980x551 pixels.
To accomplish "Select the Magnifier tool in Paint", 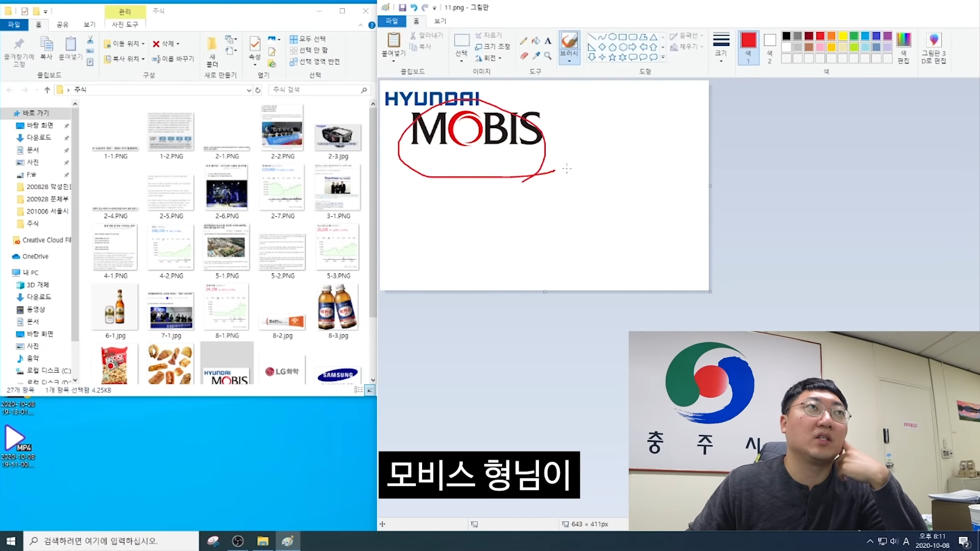I will click(x=548, y=56).
